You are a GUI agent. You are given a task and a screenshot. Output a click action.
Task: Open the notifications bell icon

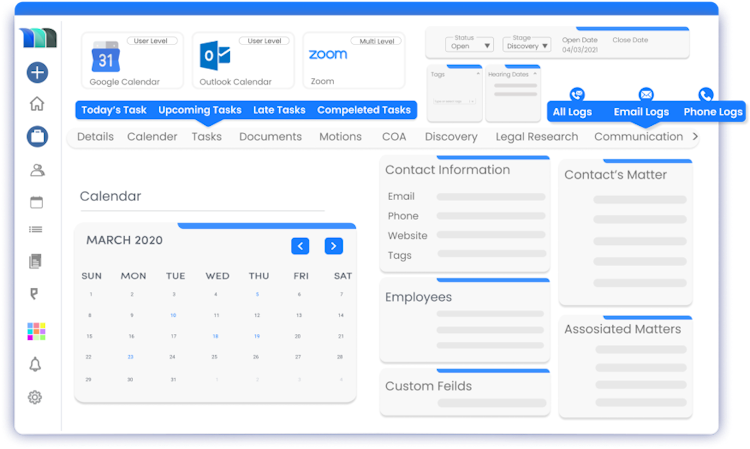click(x=35, y=365)
